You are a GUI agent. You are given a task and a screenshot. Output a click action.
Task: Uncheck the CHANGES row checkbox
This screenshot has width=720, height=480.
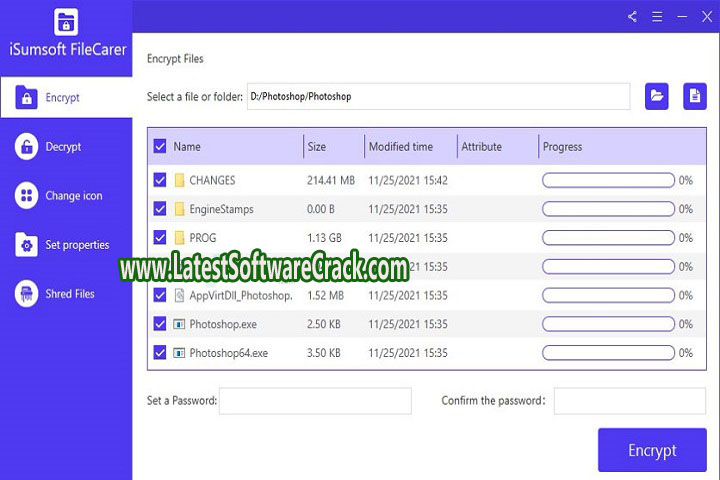click(160, 180)
